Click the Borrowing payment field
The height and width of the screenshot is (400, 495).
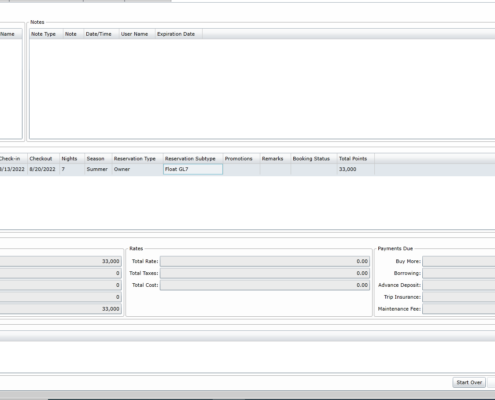click(x=459, y=273)
